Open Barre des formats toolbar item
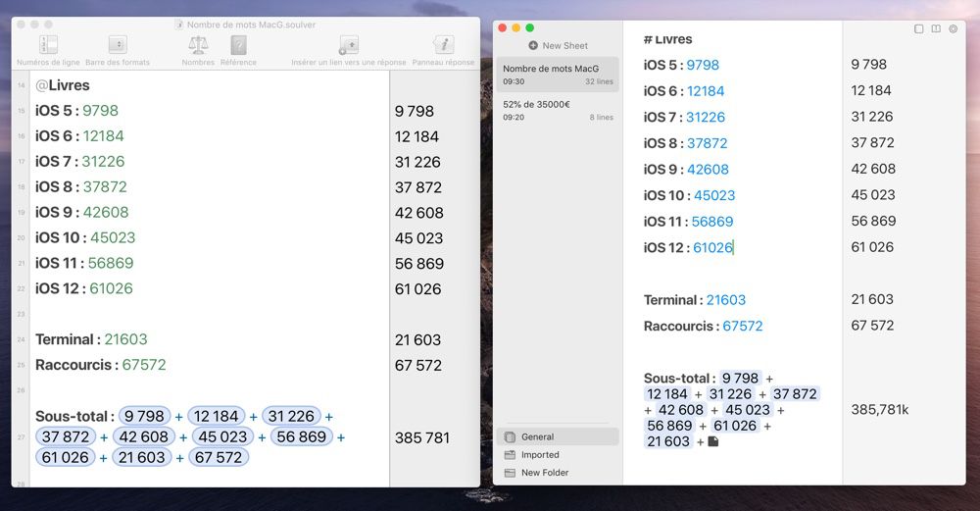The image size is (980, 511). click(118, 45)
